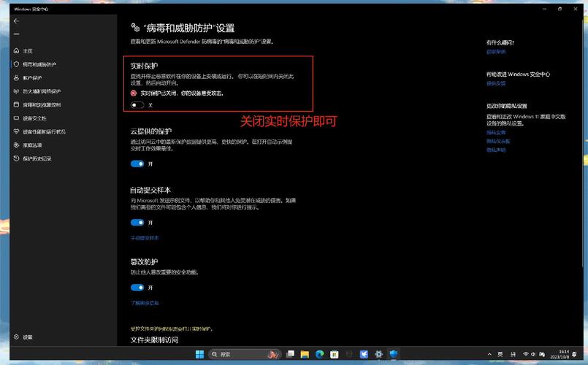Open the hamburger navigation menu
The width and height of the screenshot is (588, 365).
coord(16,34)
